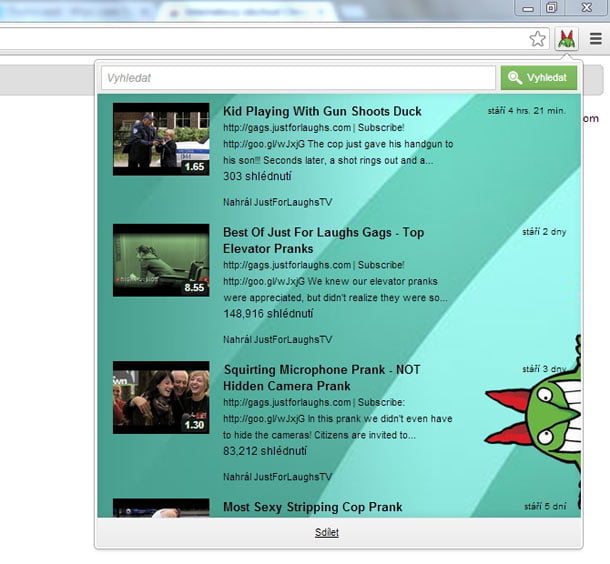Click title 'Most Sexy Stripping Cop Prank'
The width and height of the screenshot is (610, 564).
(312, 507)
